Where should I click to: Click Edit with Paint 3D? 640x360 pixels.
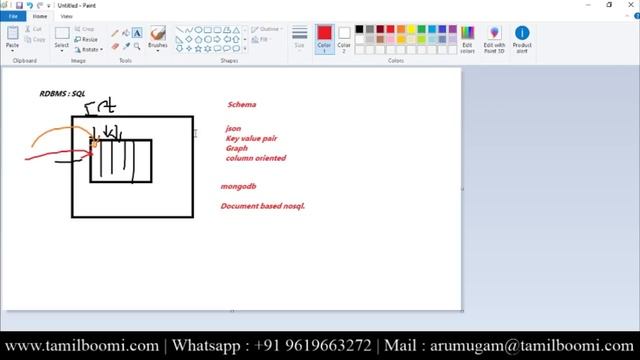coord(494,39)
